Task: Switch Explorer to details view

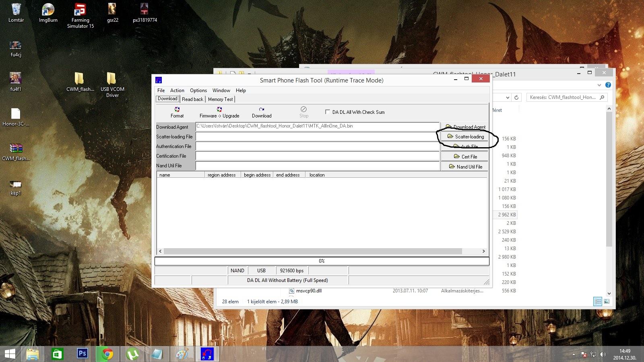Action: coord(598,301)
